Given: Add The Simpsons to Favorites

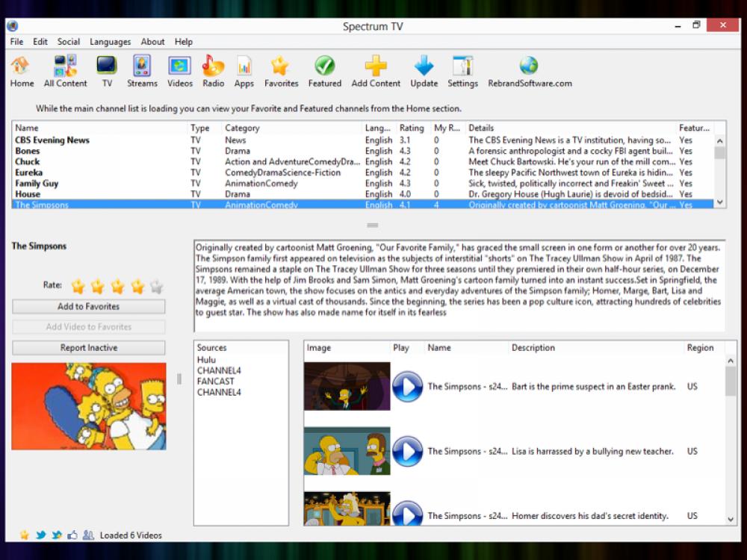Looking at the screenshot, I should [x=88, y=306].
